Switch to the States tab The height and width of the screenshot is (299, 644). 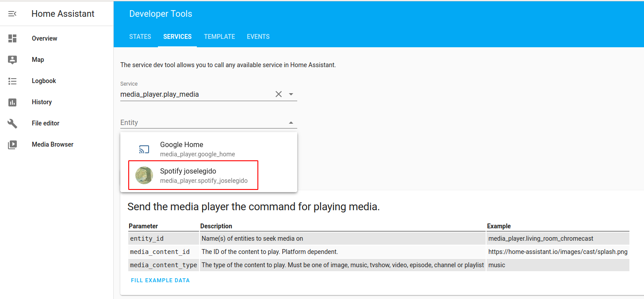tap(140, 37)
